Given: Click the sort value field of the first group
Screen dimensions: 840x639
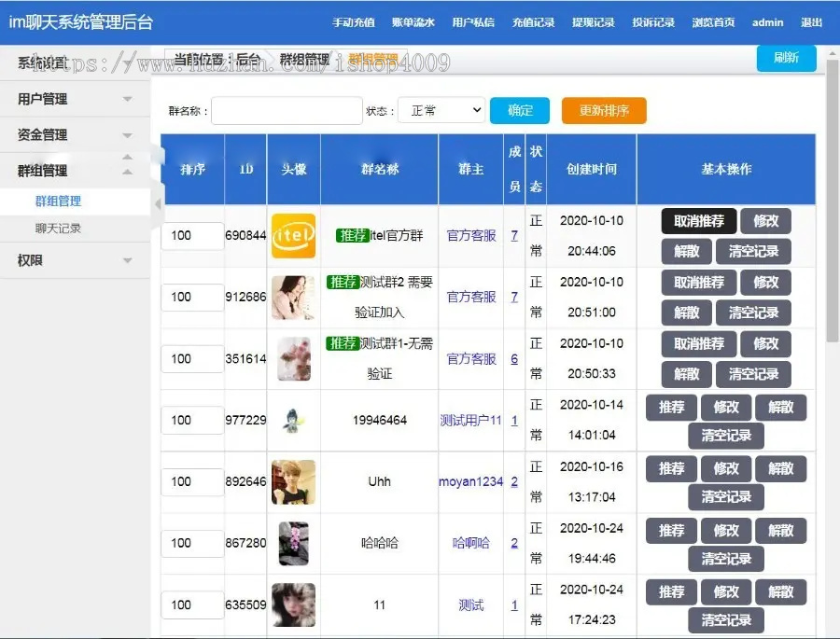Looking at the screenshot, I should coord(191,235).
